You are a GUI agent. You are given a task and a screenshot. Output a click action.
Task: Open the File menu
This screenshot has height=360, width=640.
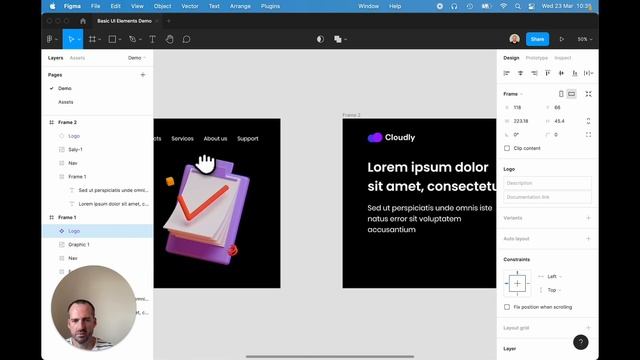[x=96, y=6]
